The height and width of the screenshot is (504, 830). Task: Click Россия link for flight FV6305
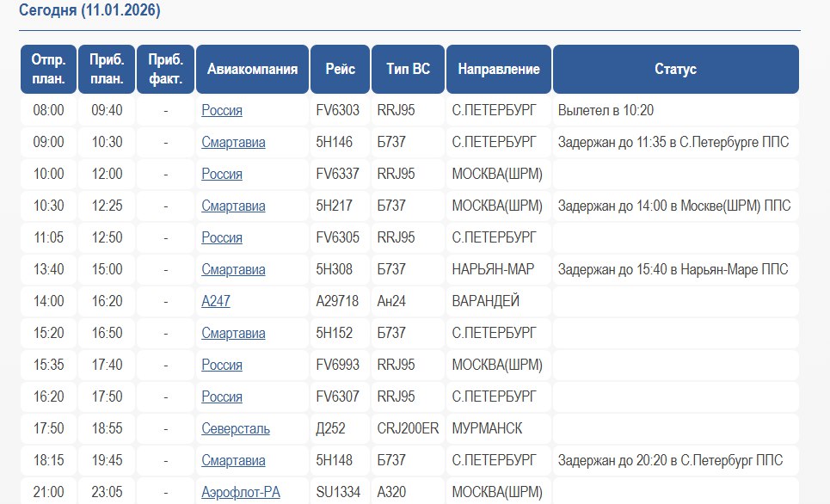coord(222,237)
